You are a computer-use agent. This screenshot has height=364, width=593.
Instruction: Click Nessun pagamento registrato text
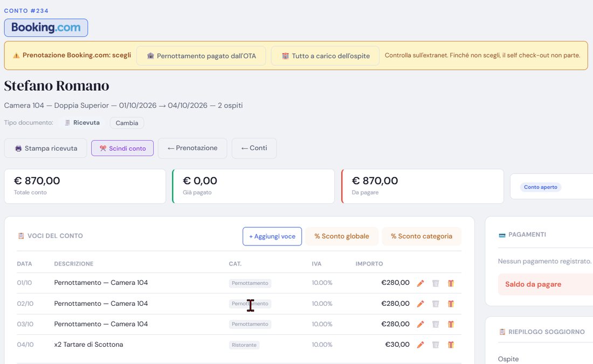[x=544, y=261]
